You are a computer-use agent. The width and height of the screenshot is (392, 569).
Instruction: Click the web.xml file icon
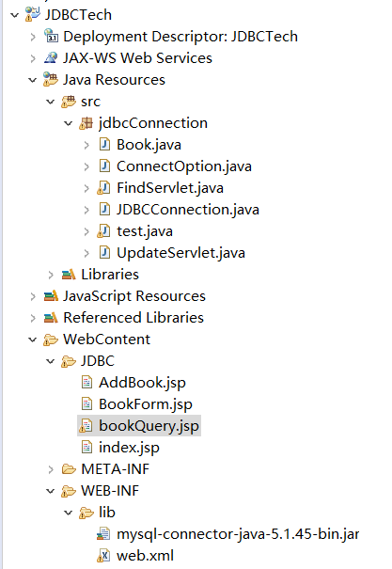coord(103,556)
